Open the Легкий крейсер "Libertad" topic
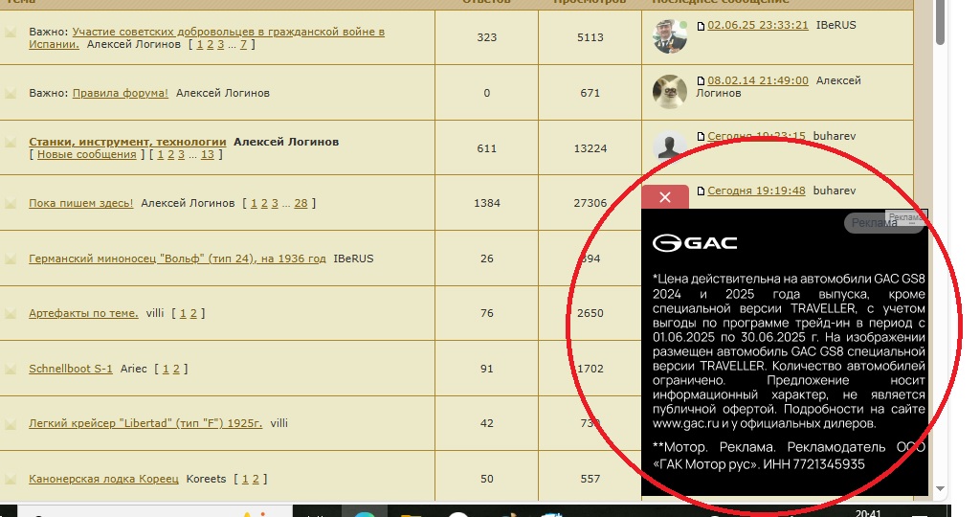This screenshot has height=517, width=980. pos(145,423)
